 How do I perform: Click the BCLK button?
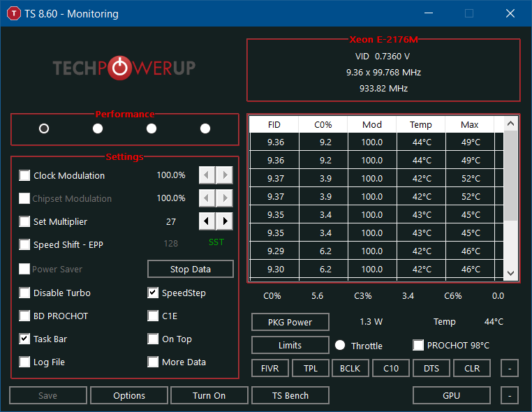pyautogui.click(x=350, y=368)
